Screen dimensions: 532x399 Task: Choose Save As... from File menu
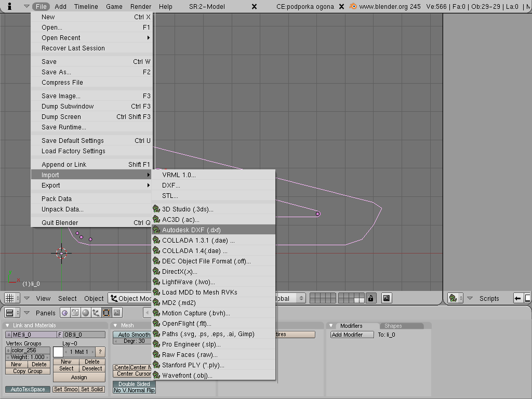91,72
